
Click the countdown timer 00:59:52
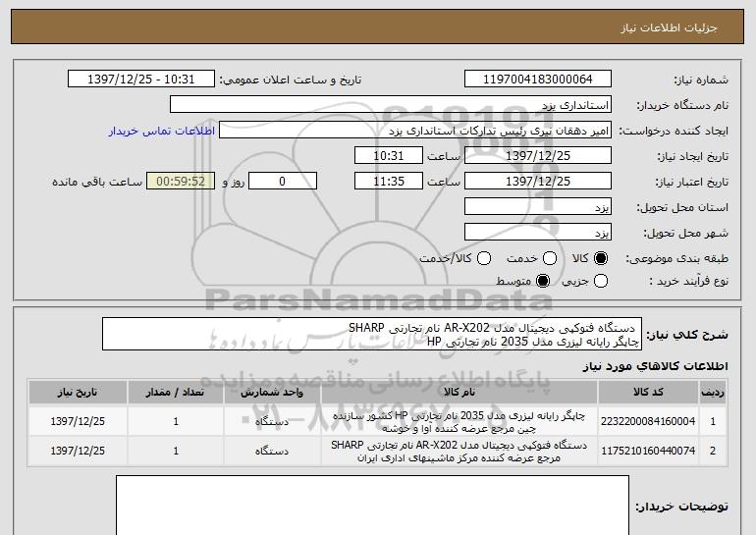(x=181, y=182)
